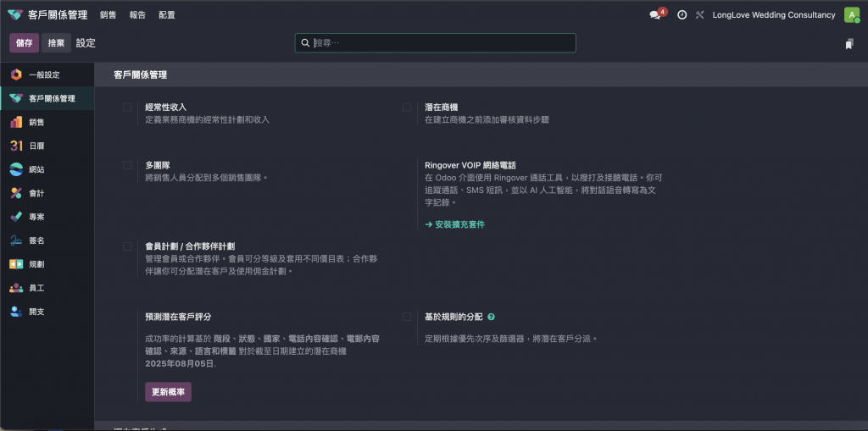Enable the 基於規則的分配 checkbox
This screenshot has height=431, width=868.
tap(407, 317)
